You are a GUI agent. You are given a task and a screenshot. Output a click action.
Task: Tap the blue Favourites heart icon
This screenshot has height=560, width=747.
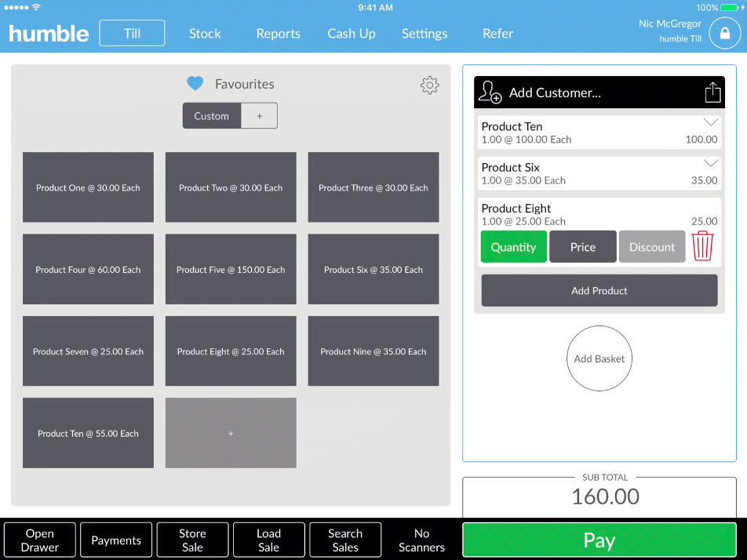(195, 83)
